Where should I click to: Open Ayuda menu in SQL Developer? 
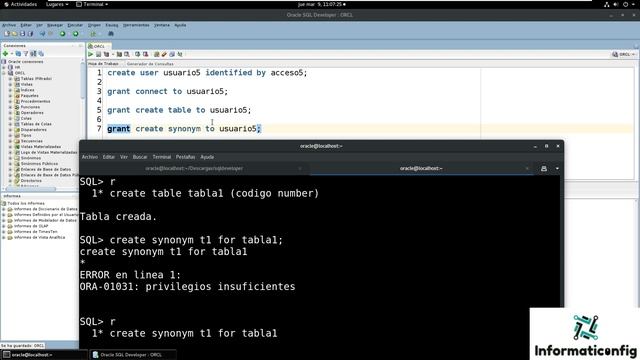click(180, 25)
